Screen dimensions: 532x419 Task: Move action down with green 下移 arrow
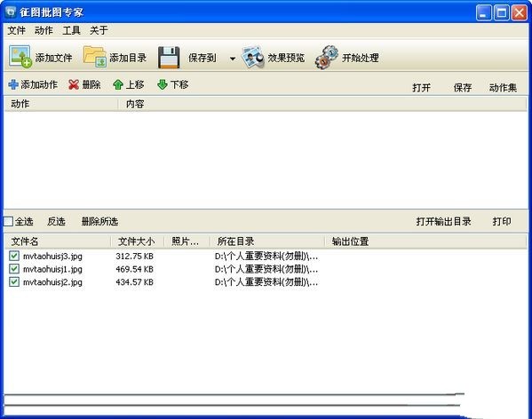(163, 84)
